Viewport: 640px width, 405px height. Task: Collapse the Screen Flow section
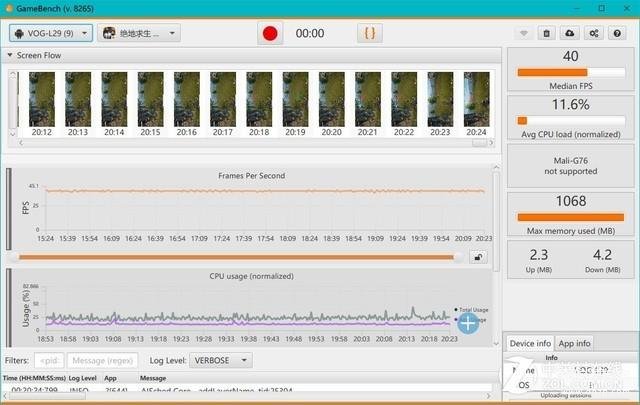pyautogui.click(x=11, y=56)
